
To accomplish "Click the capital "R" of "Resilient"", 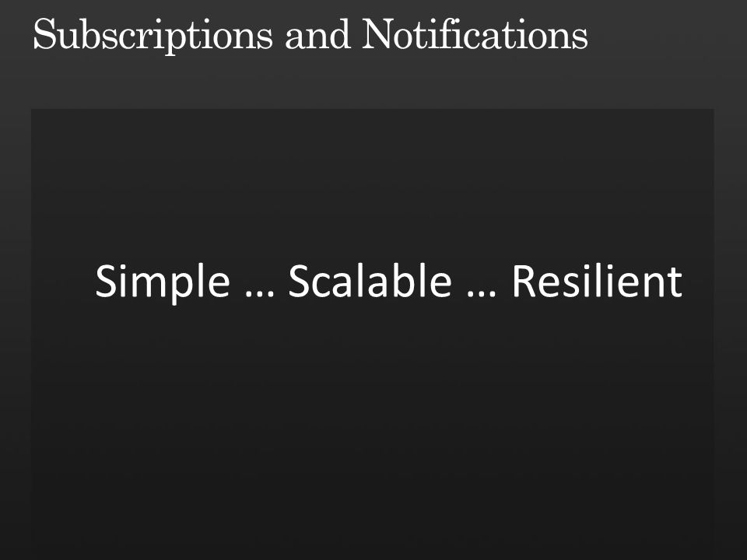I will pos(524,281).
